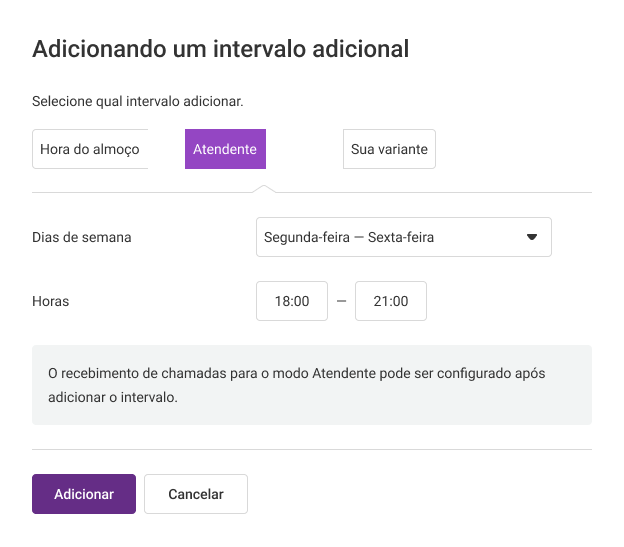The image size is (624, 547).
Task: Click the dialog title Adicionando um intervalo adicional
Action: click(x=220, y=49)
